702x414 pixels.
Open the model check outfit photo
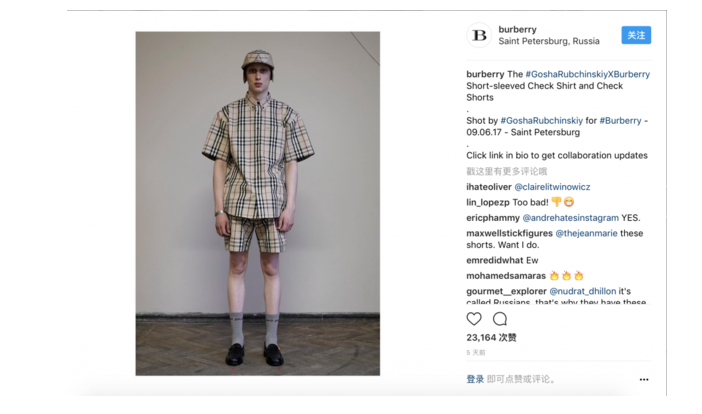click(258, 203)
